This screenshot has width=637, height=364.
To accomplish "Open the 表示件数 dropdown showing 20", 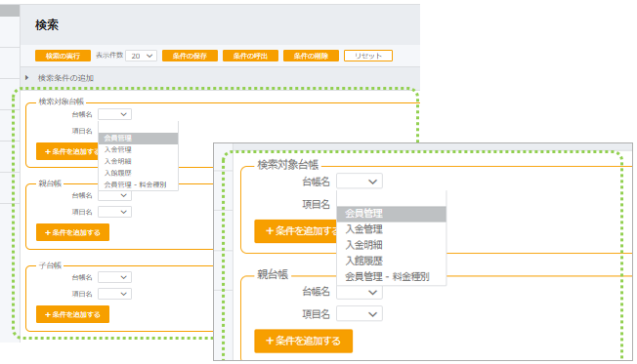I will (x=142, y=56).
